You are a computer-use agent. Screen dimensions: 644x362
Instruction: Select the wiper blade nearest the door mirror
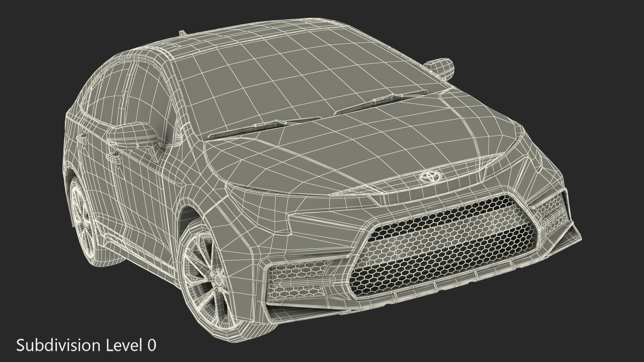(x=265, y=127)
